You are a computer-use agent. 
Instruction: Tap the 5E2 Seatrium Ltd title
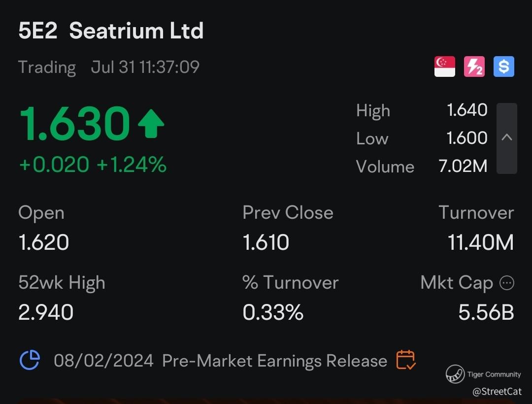(x=111, y=31)
